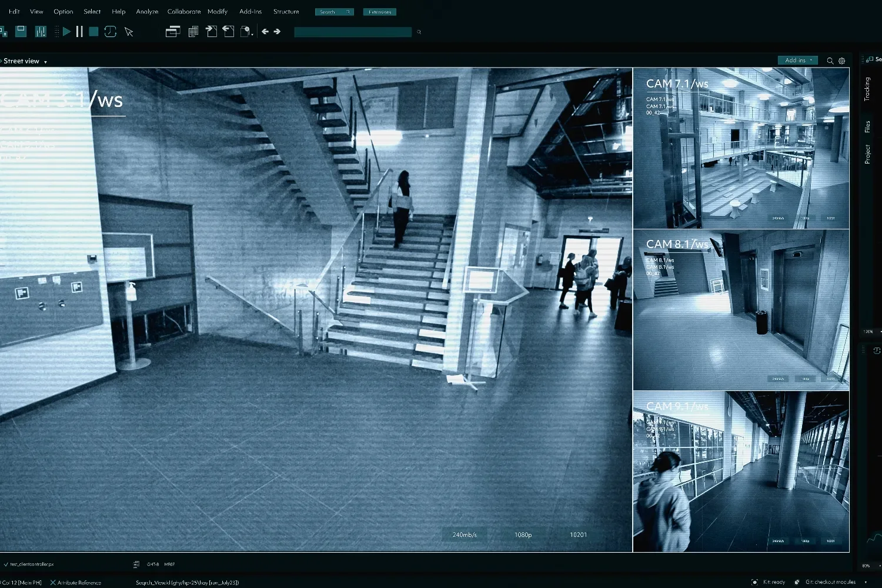Click the save disk icon

click(21, 32)
